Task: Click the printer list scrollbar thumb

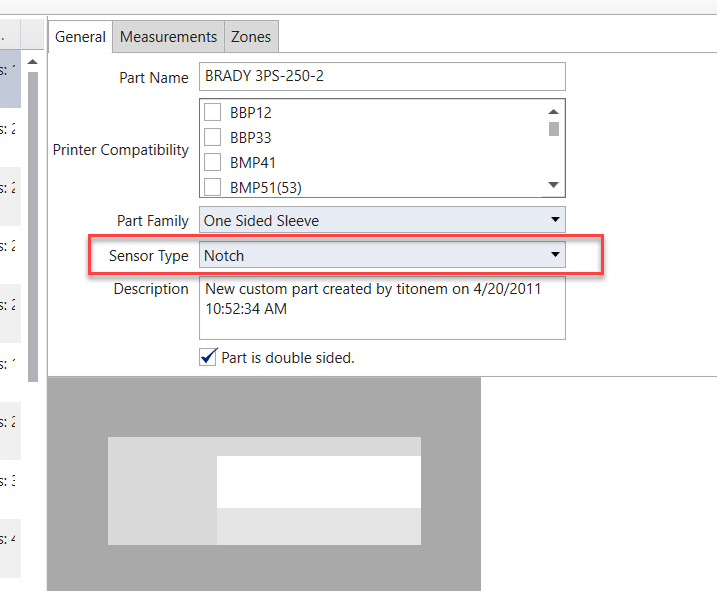Action: (554, 129)
